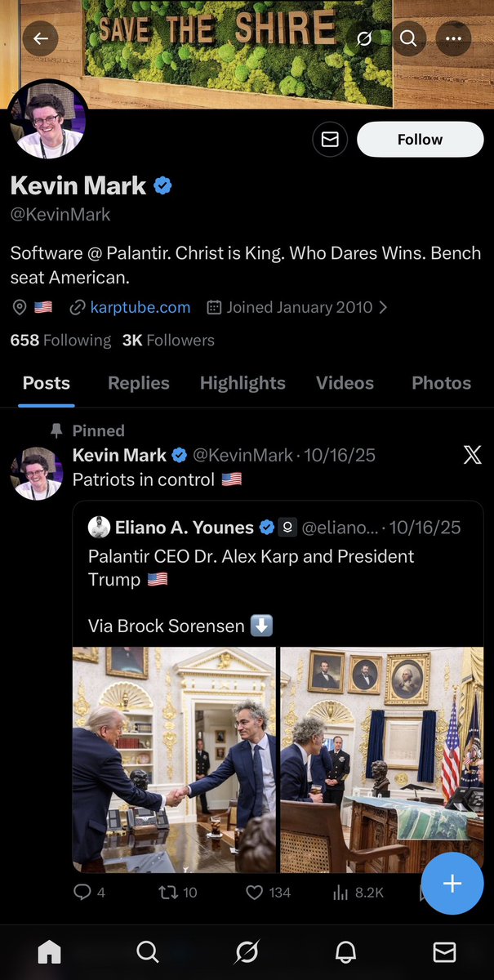Compose new post with plus button
The image size is (494, 980).
click(x=452, y=884)
